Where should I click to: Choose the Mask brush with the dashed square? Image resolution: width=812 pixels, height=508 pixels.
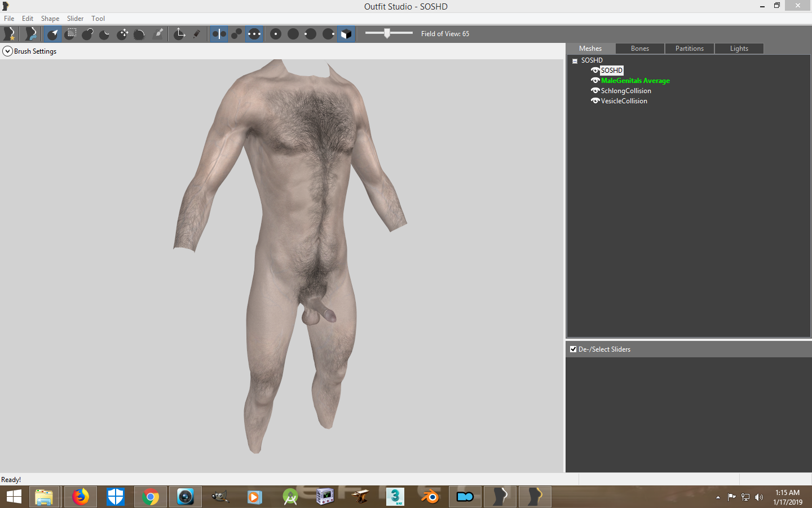(70, 34)
